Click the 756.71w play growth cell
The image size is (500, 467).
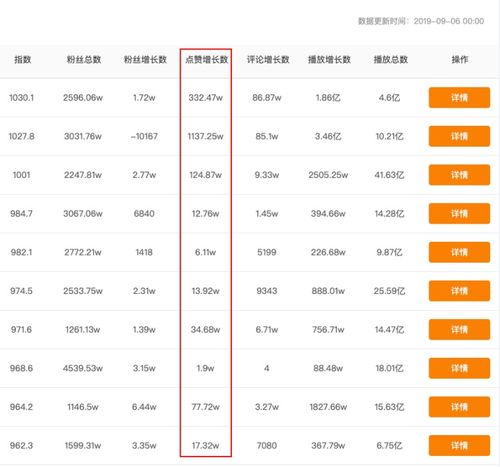[x=328, y=330]
